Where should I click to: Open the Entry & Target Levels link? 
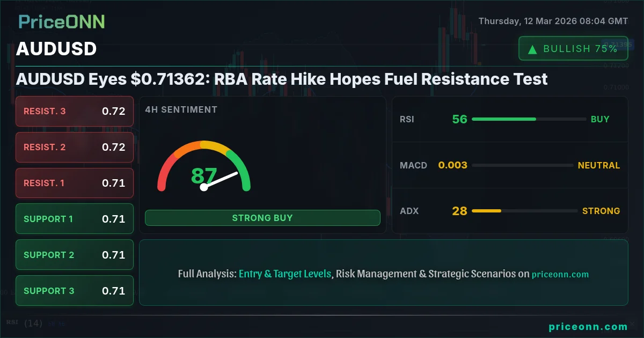coord(285,274)
